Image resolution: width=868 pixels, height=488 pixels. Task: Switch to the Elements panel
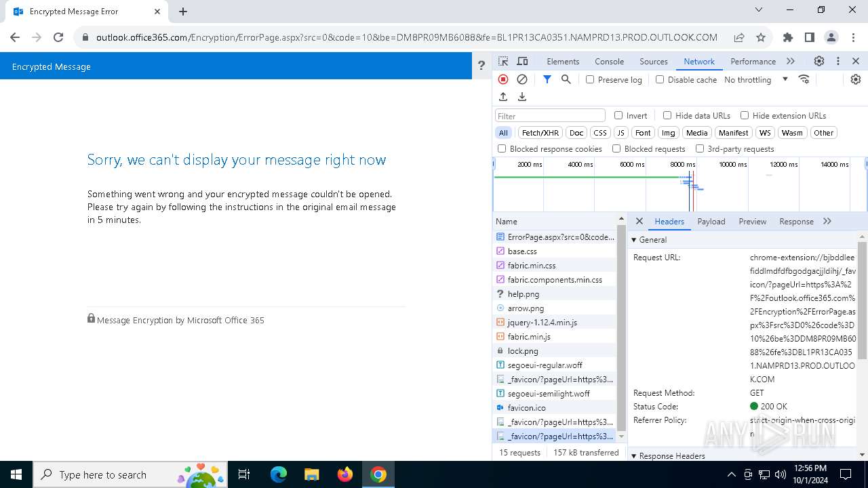(x=563, y=61)
